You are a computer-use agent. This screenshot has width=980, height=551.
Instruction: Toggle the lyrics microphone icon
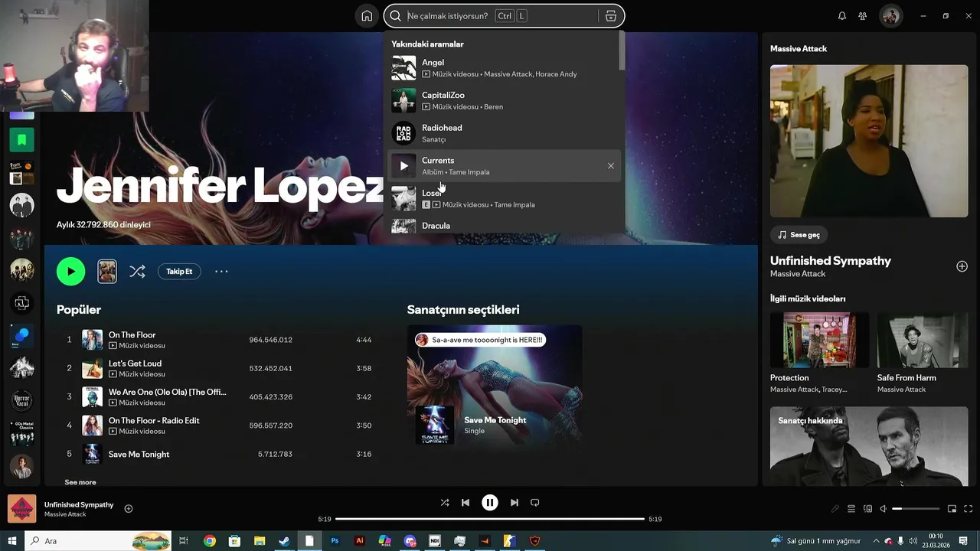coord(835,509)
